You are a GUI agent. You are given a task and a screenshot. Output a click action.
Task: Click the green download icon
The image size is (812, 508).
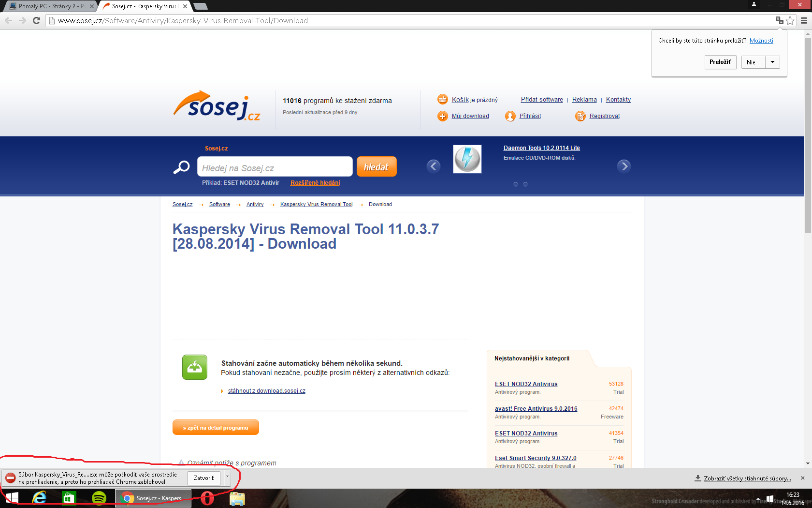[x=195, y=367]
